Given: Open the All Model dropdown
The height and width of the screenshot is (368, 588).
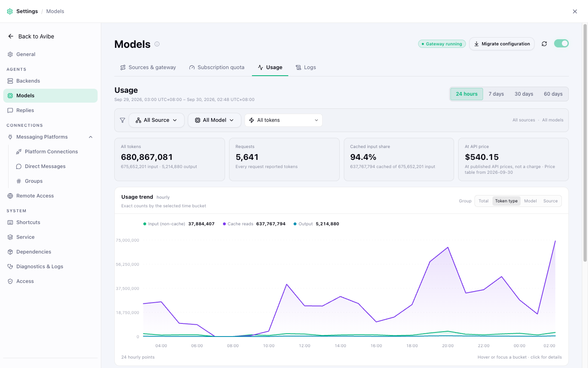Looking at the screenshot, I should pos(214,120).
